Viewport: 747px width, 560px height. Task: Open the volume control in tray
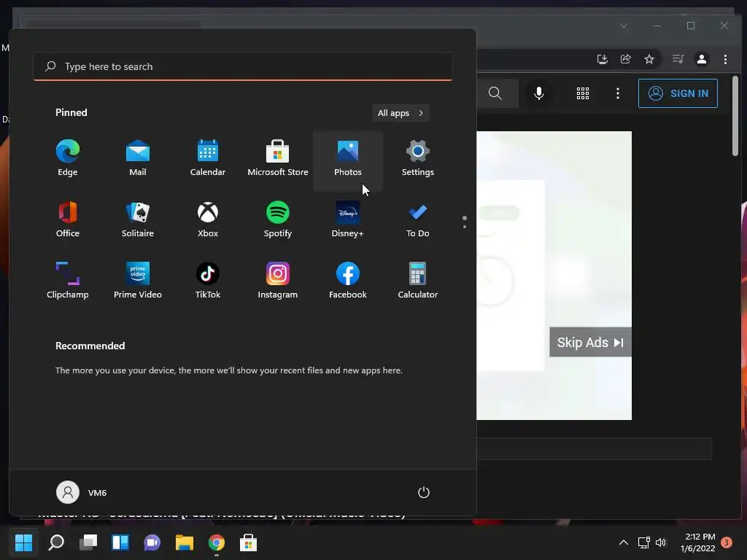click(661, 542)
